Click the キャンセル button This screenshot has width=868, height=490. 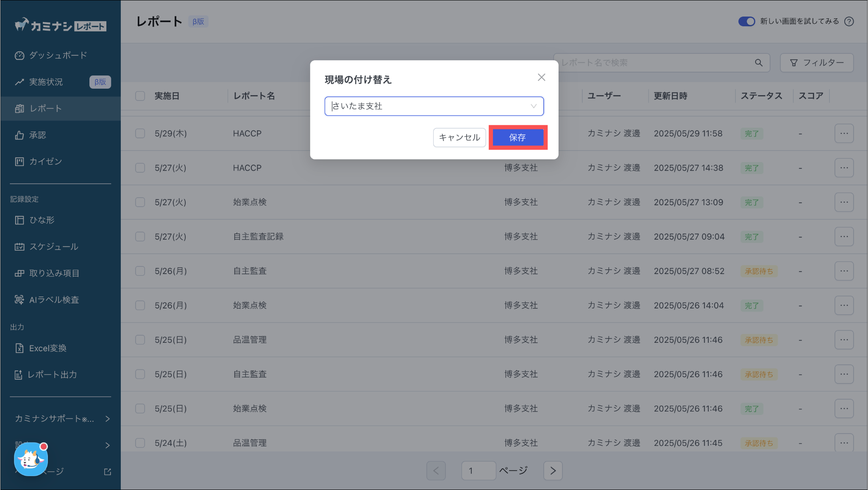[x=459, y=137]
